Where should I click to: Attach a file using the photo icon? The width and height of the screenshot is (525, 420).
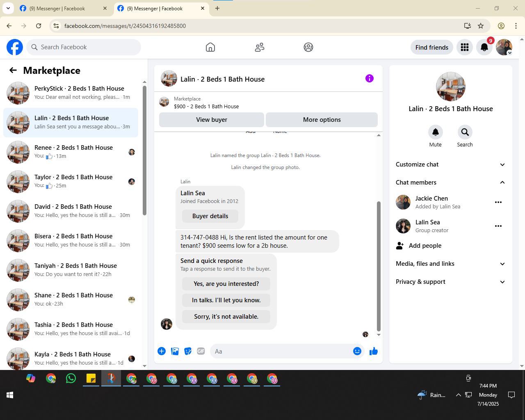175,351
